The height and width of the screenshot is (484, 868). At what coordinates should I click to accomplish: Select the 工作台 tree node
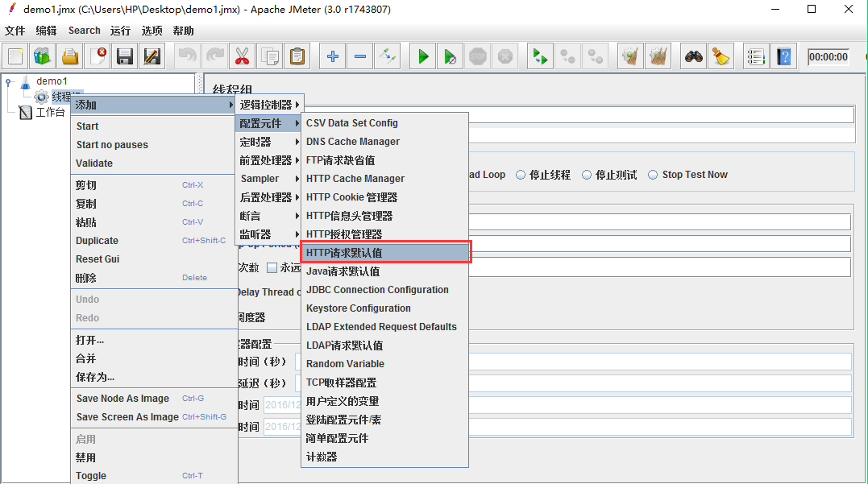pyautogui.click(x=50, y=112)
